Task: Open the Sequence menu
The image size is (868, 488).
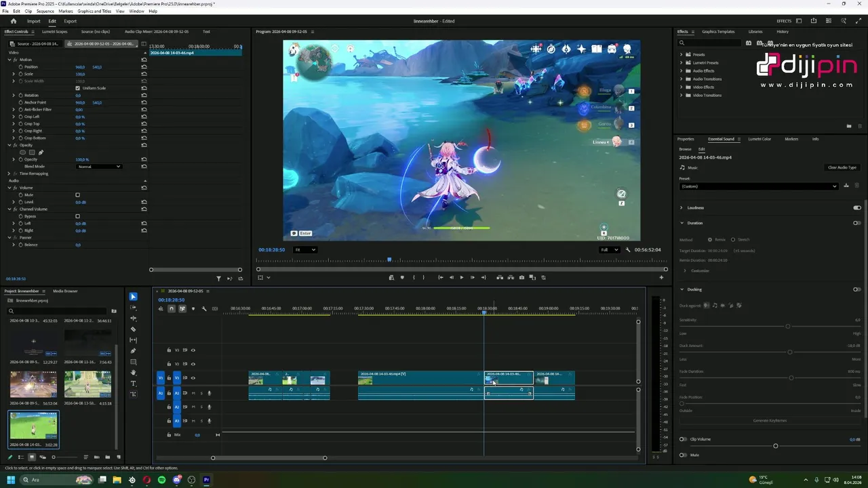Action: click(x=45, y=12)
